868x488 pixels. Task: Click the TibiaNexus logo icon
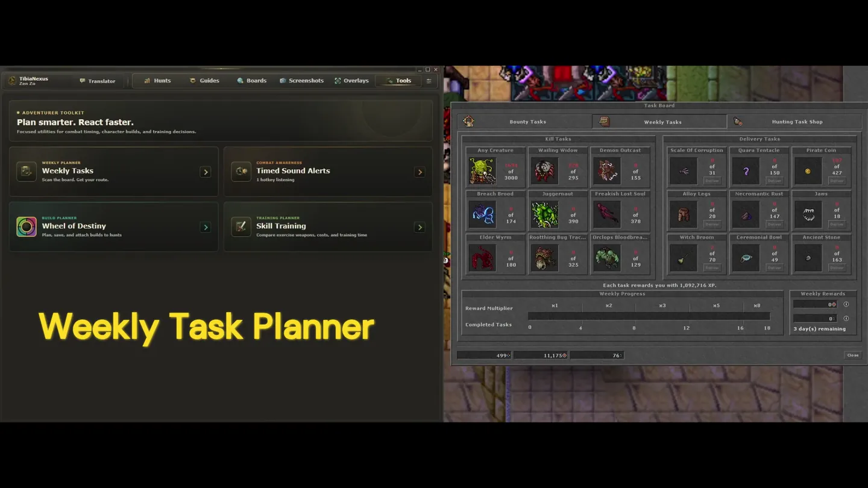[12, 81]
